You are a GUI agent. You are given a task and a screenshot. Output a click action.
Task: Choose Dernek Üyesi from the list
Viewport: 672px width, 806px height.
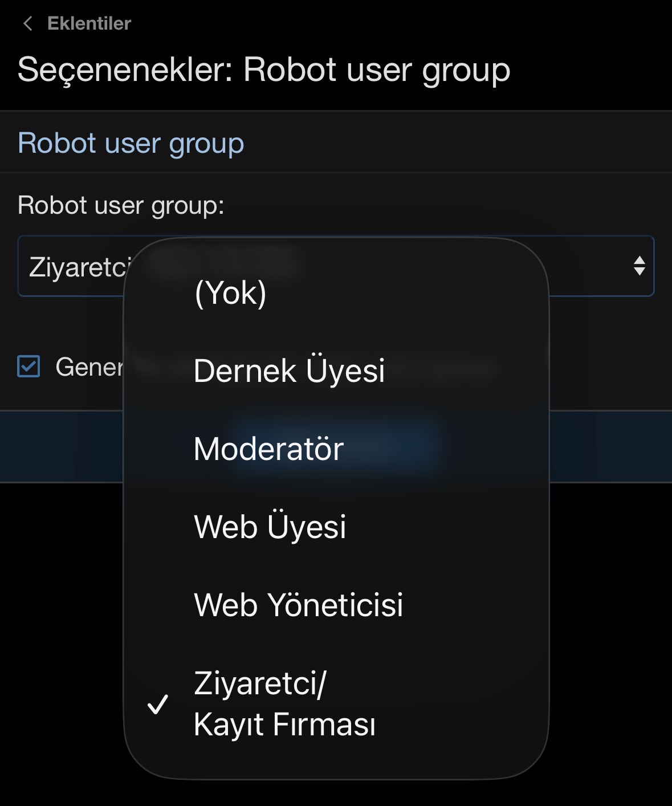289,371
